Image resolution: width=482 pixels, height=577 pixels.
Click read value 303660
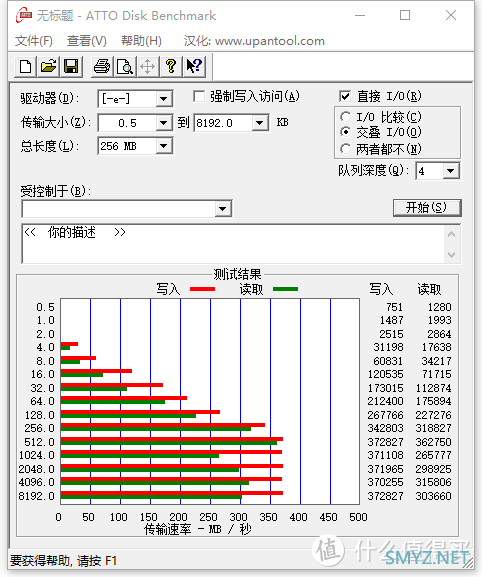click(x=433, y=496)
